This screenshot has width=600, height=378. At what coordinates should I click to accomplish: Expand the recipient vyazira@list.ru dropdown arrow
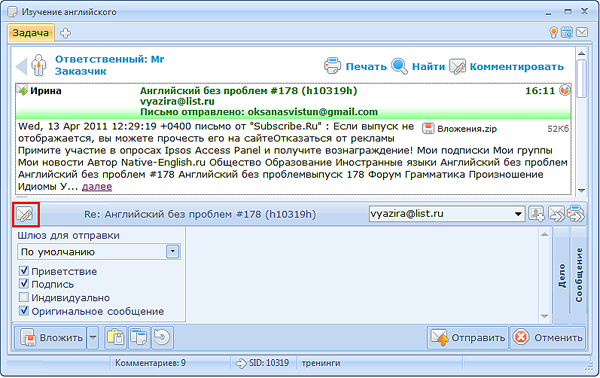[x=518, y=214]
